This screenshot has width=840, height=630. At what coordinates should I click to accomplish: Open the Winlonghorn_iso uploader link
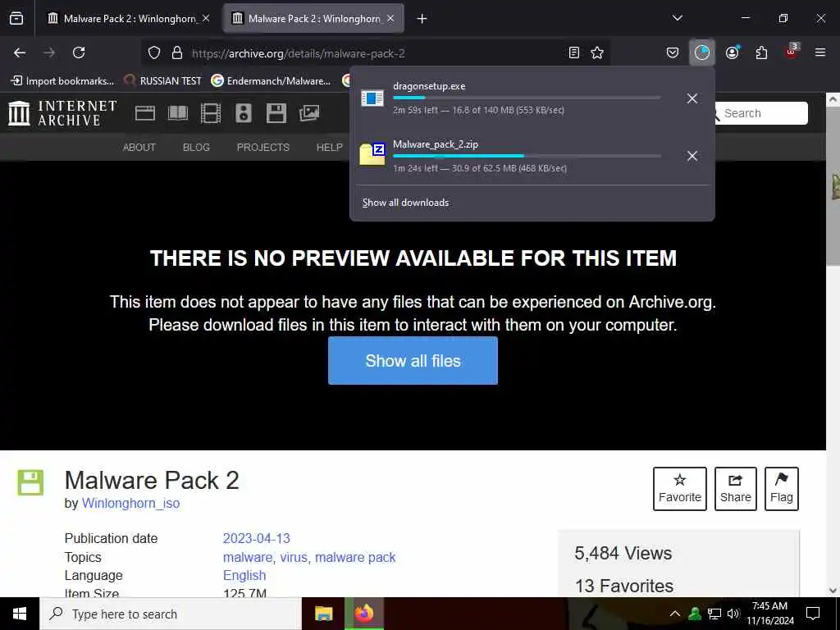130,504
